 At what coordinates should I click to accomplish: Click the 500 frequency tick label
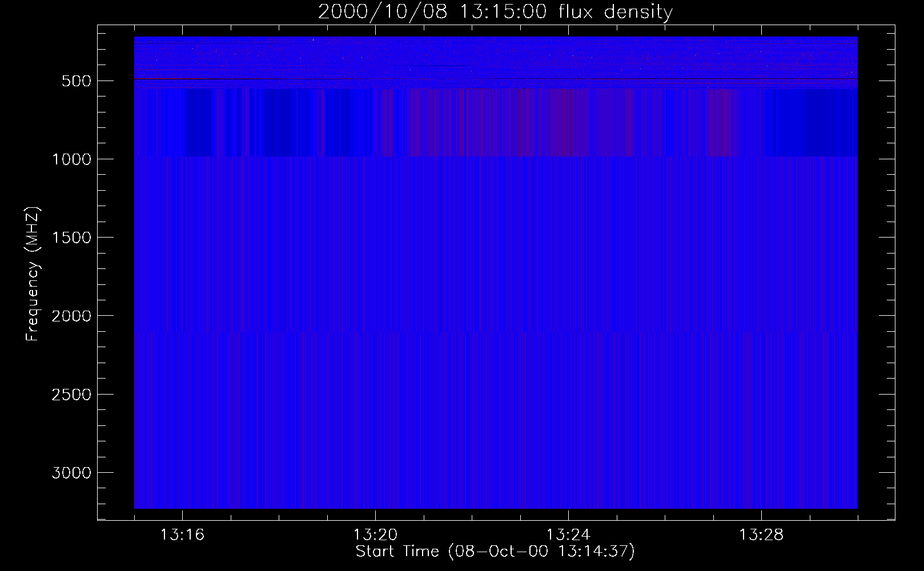(77, 81)
